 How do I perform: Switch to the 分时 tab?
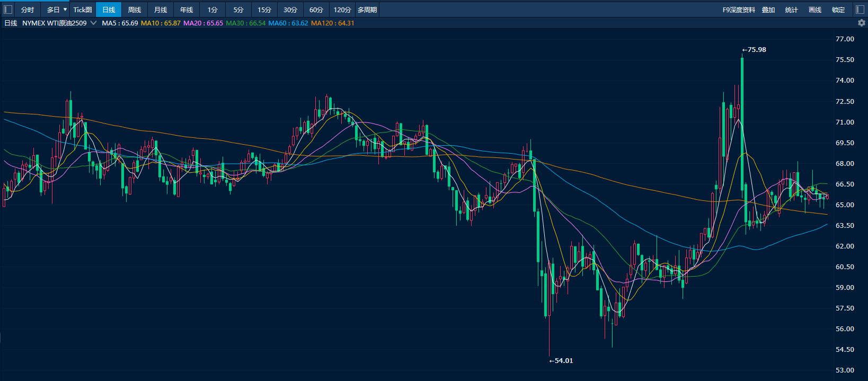point(28,10)
